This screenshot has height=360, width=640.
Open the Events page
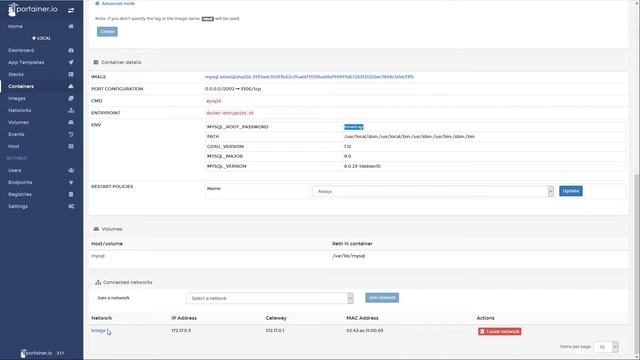click(x=16, y=134)
